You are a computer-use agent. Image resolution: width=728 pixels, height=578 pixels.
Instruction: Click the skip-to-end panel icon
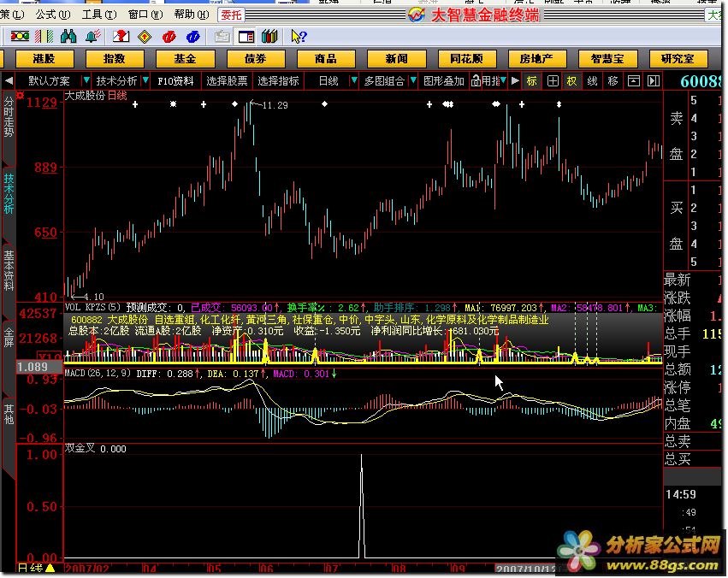pos(654,81)
